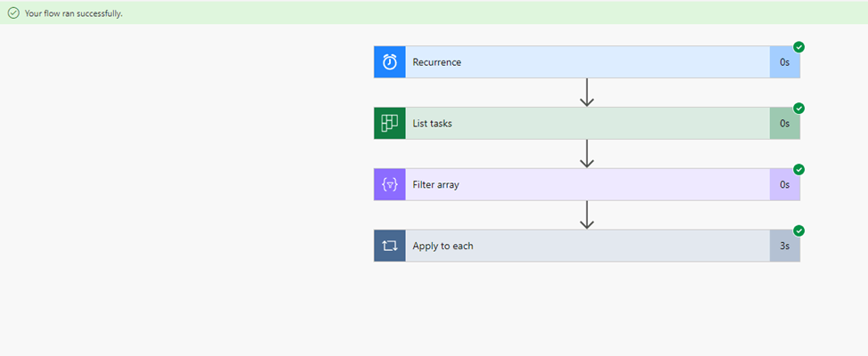The height and width of the screenshot is (356, 868).
Task: Click the Recurrence clock icon
Action: pyautogui.click(x=390, y=62)
